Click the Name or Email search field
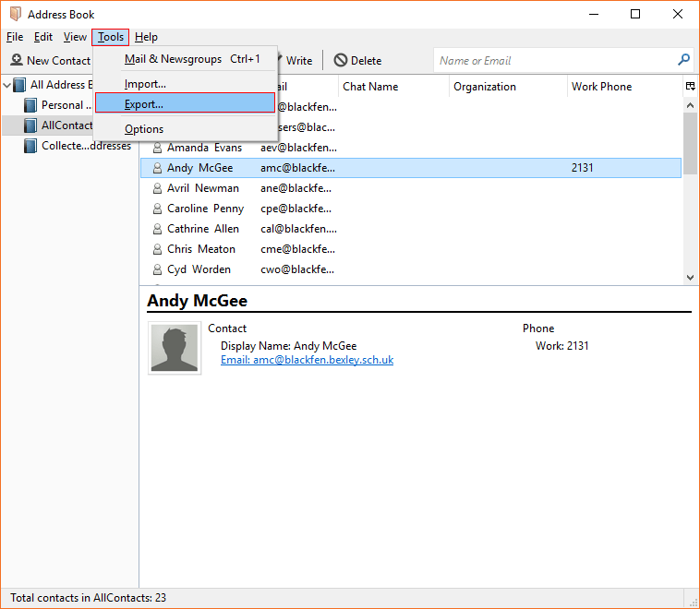The image size is (700, 609). coord(554,60)
